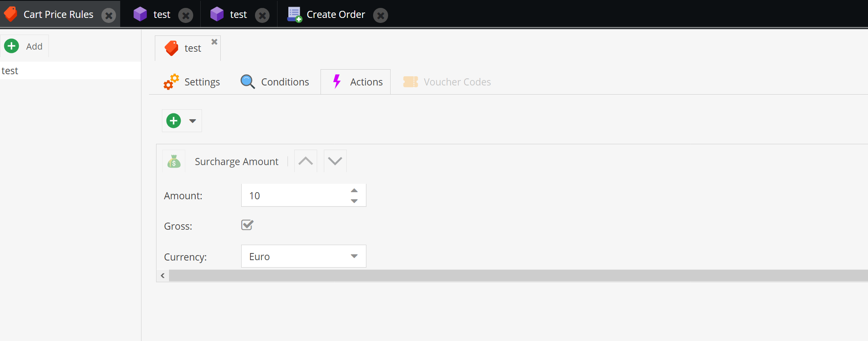The width and height of the screenshot is (868, 341).
Task: Click the Euro value in Currency field
Action: pyautogui.click(x=260, y=256)
